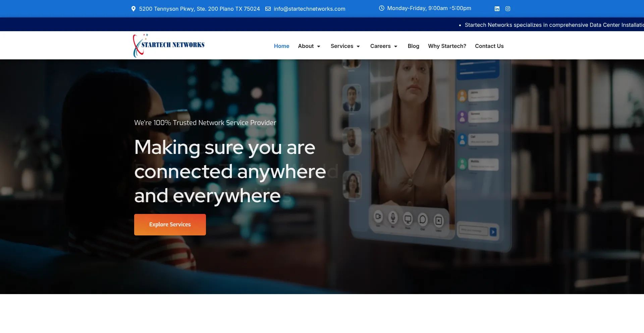Select the camera icon in the video call bar
The height and width of the screenshot is (333, 644).
coord(379,218)
